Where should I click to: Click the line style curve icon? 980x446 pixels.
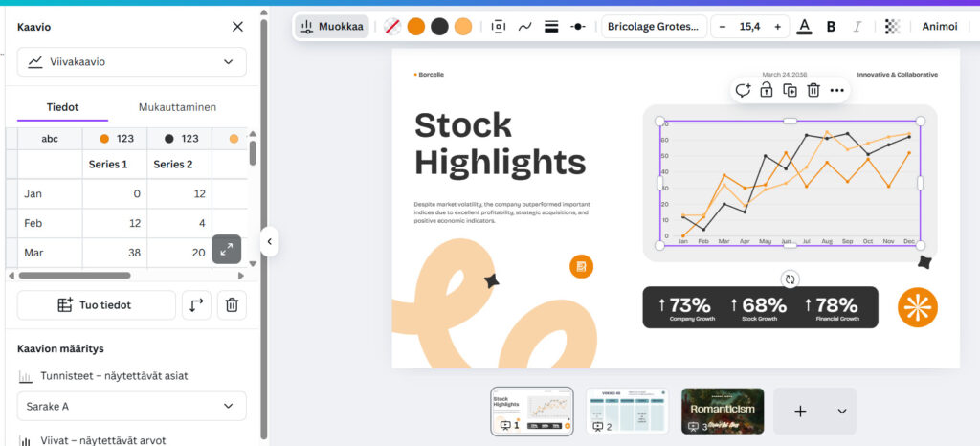(x=524, y=27)
